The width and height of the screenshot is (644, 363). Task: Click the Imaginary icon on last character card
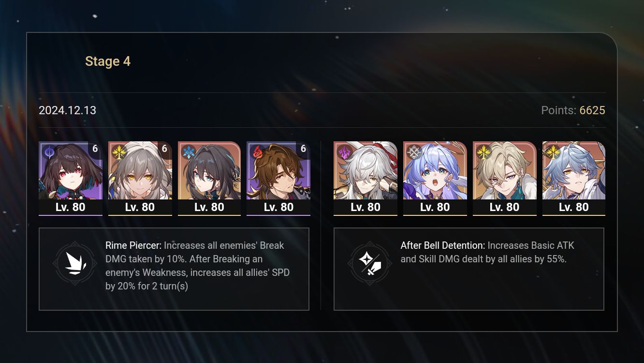tap(552, 151)
